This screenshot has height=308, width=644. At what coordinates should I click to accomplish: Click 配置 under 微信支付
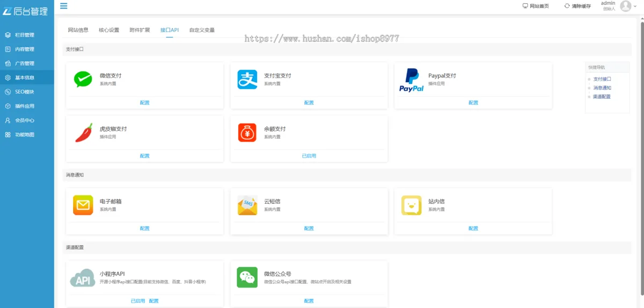144,103
